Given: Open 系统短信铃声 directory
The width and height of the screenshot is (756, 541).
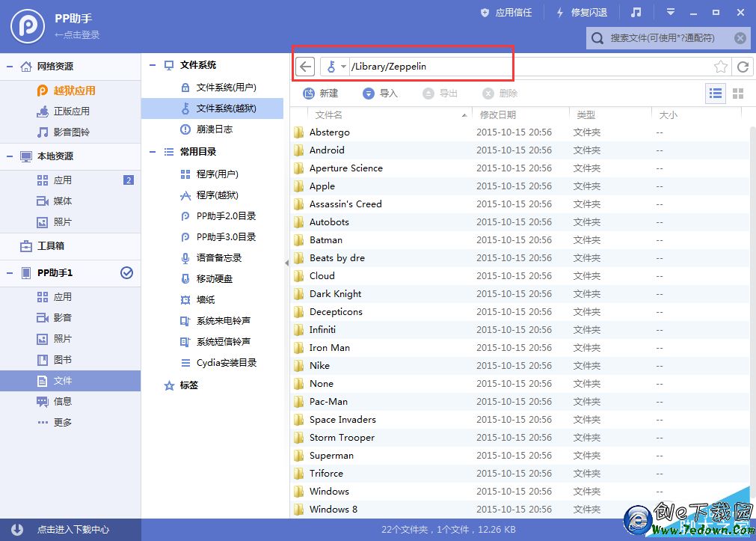Looking at the screenshot, I should [x=212, y=342].
